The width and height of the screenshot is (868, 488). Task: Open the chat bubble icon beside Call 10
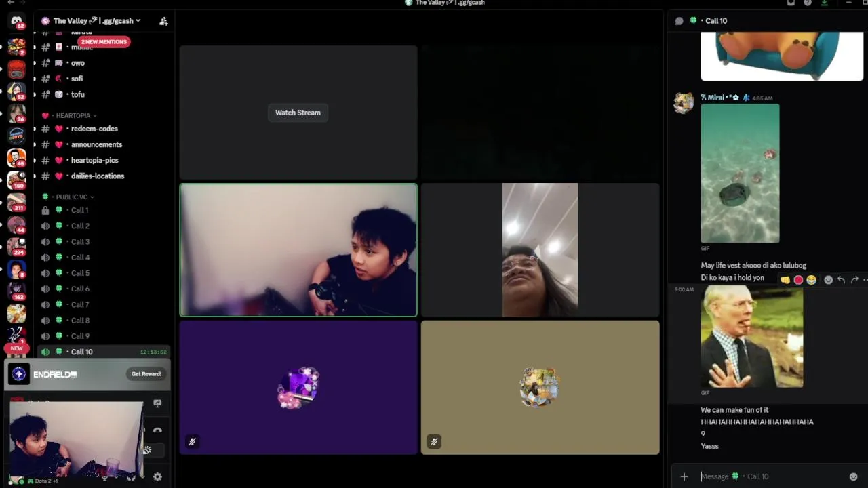pyautogui.click(x=679, y=21)
